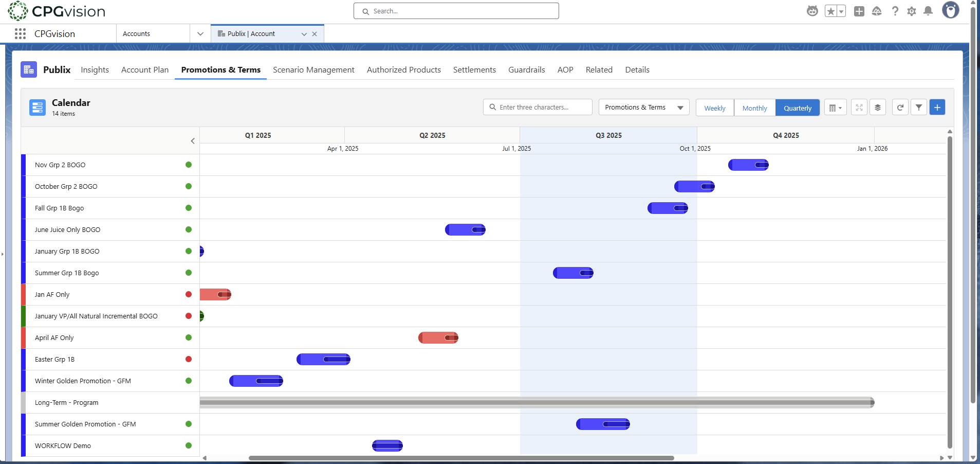980x464 pixels.
Task: Open the Setup gear menu
Action: (912, 11)
